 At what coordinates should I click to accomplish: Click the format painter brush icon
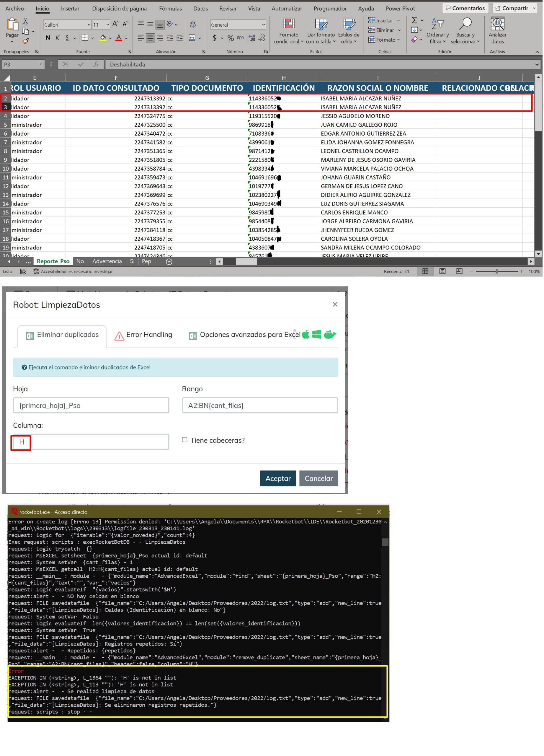(x=25, y=41)
